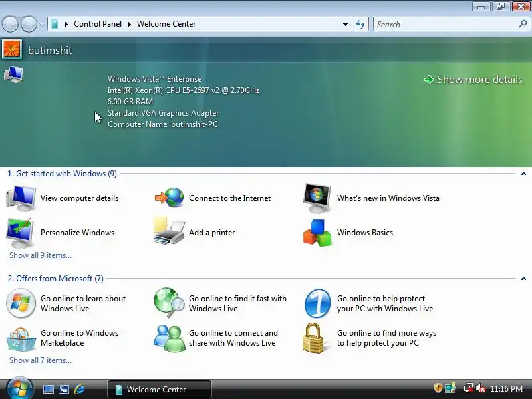Image resolution: width=532 pixels, height=399 pixels.
Task: Click the learn about Windows Live flag icon
Action: pyautogui.click(x=21, y=303)
